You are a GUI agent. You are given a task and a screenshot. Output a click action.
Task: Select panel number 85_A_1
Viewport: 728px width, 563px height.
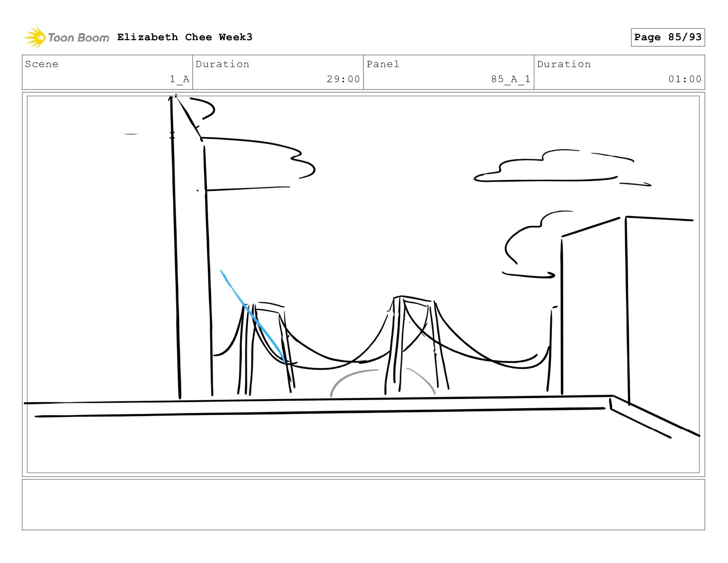tap(511, 79)
